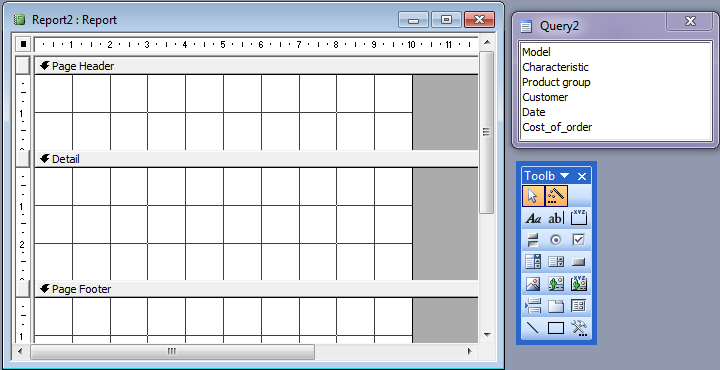Select the Label (Aa) tool

(533, 218)
